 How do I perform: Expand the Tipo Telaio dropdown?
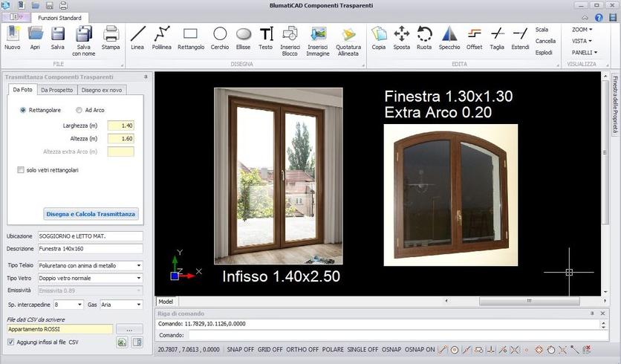coord(139,266)
